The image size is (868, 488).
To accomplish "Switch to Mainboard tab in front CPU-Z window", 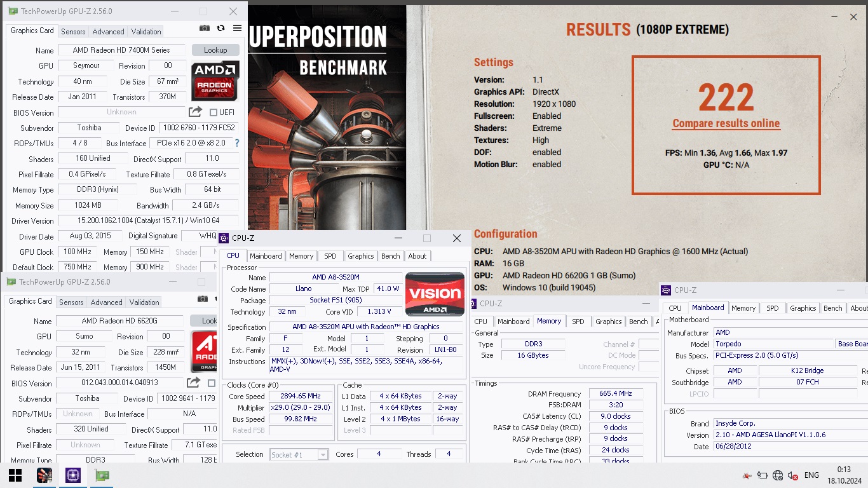I will (266, 256).
